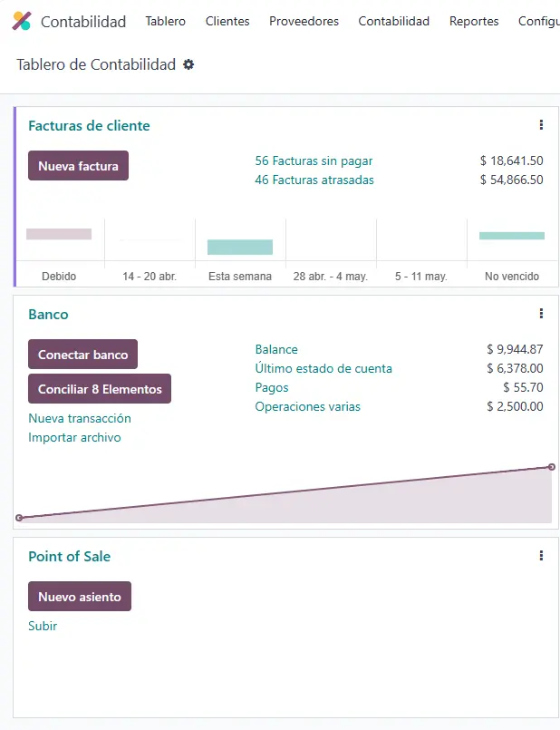Open the dashboard settings gear icon
Image resolution: width=560 pixels, height=730 pixels.
(188, 64)
